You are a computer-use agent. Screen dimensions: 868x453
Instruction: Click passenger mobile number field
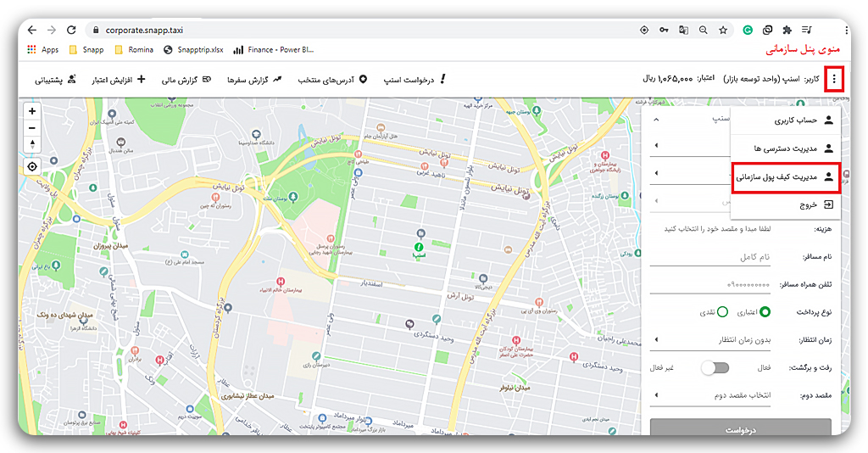click(x=709, y=285)
